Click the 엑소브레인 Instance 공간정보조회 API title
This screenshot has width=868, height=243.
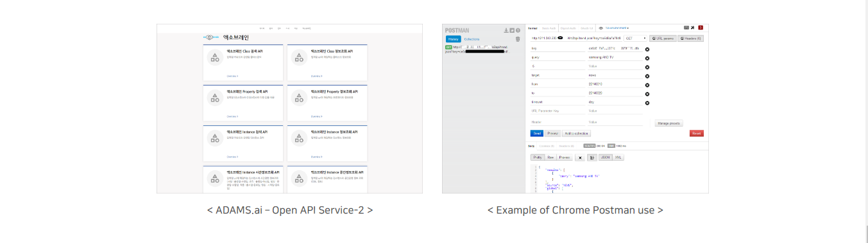337,172
